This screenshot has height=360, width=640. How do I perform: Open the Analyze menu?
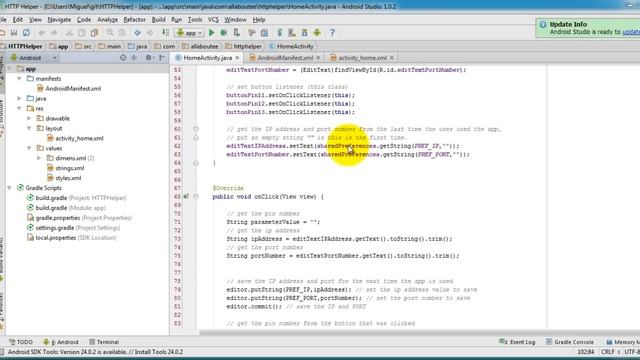click(x=107, y=20)
